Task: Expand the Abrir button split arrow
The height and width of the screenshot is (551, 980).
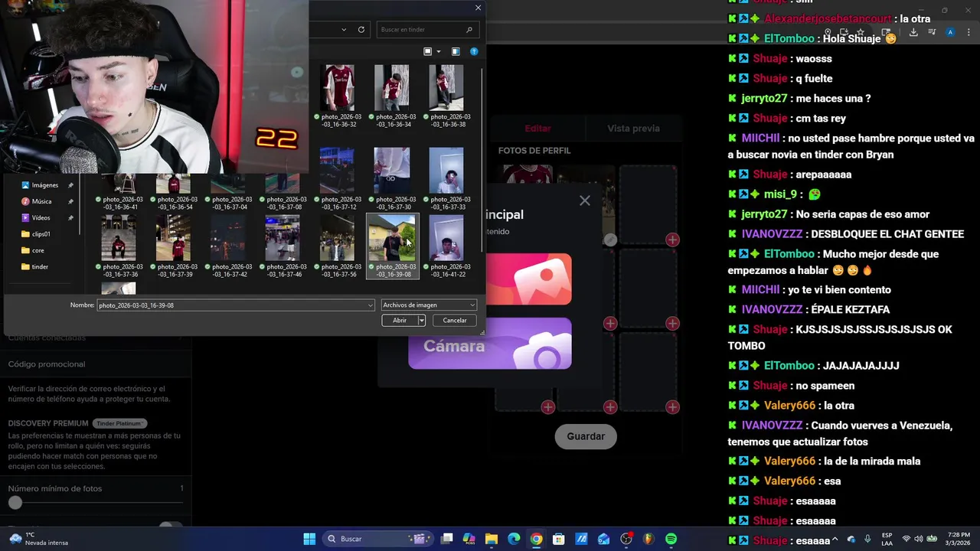Action: coord(421,321)
